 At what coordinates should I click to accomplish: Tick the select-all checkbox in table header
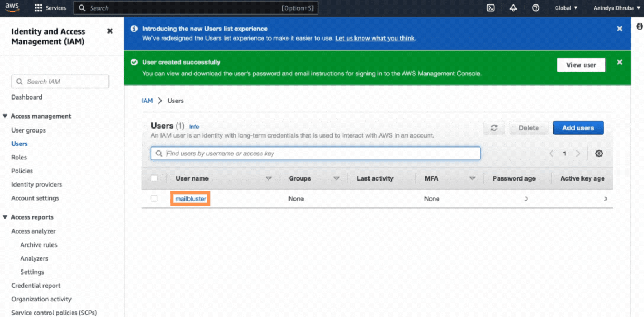pos(154,178)
